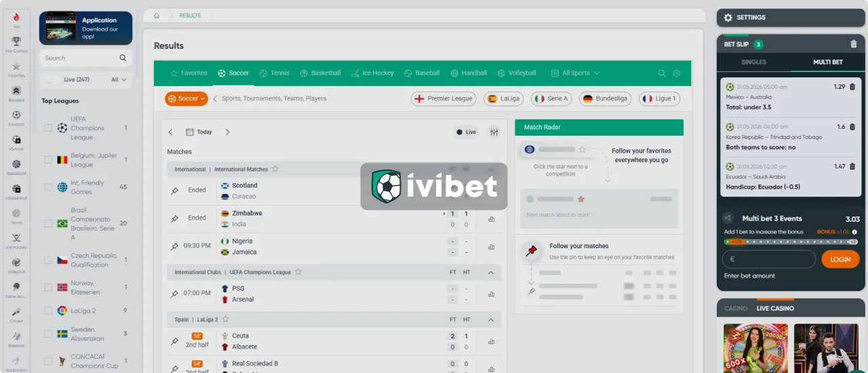Open Boosted section icon
868x373 pixels.
[16, 94]
